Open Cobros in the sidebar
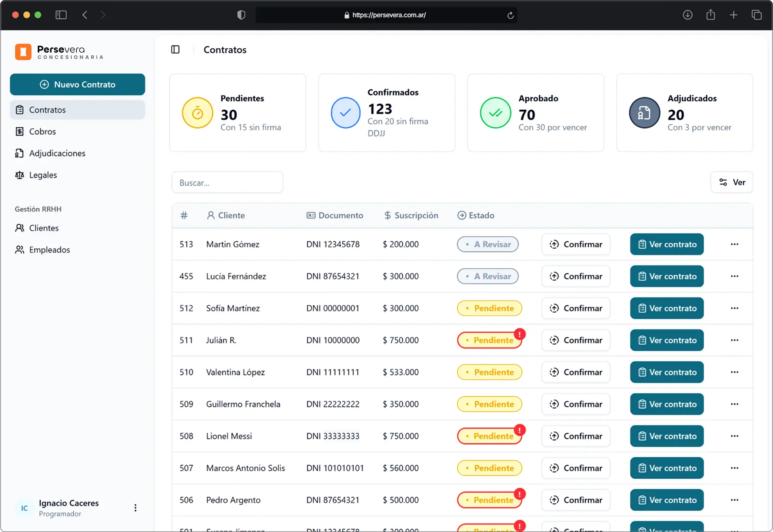 (x=42, y=131)
